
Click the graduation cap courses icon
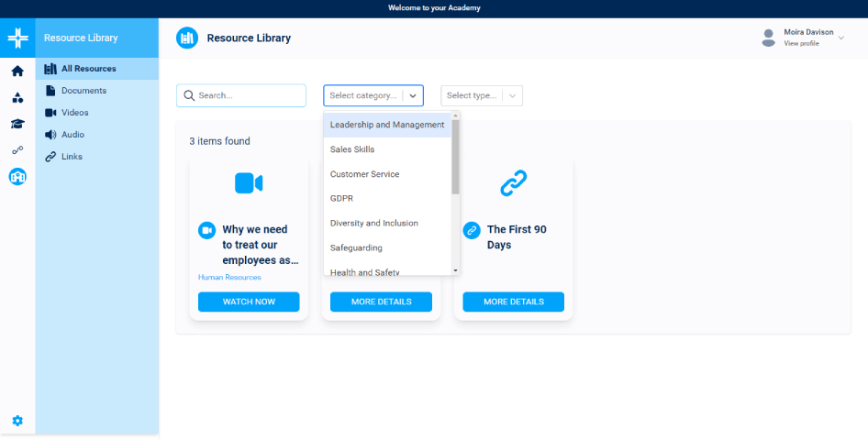tap(17, 125)
